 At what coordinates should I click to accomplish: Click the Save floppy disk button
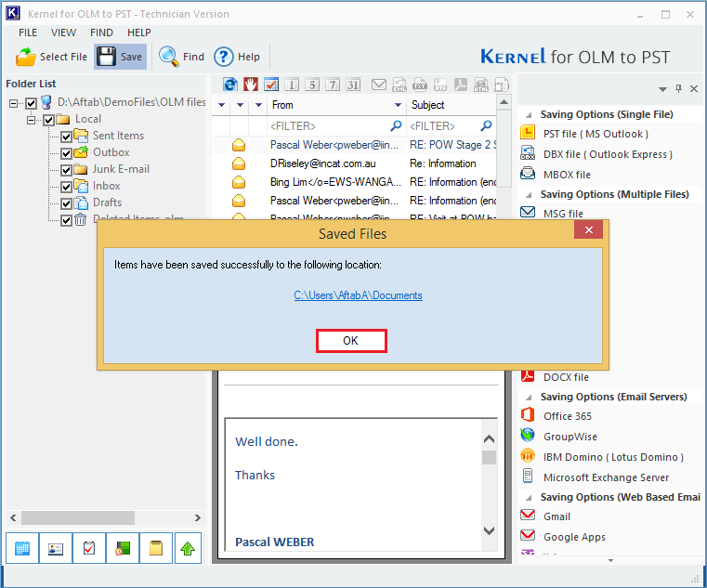[120, 57]
